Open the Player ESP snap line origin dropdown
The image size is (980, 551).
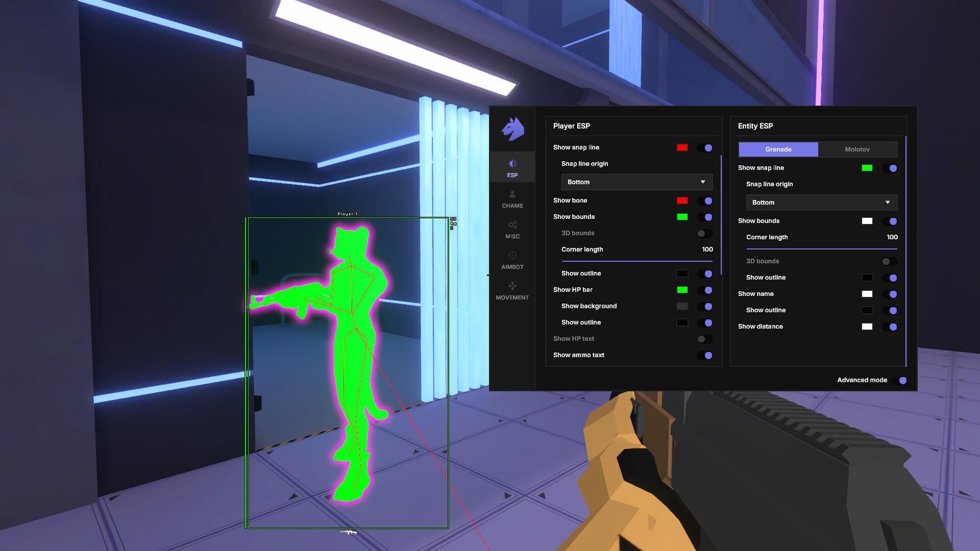point(636,182)
